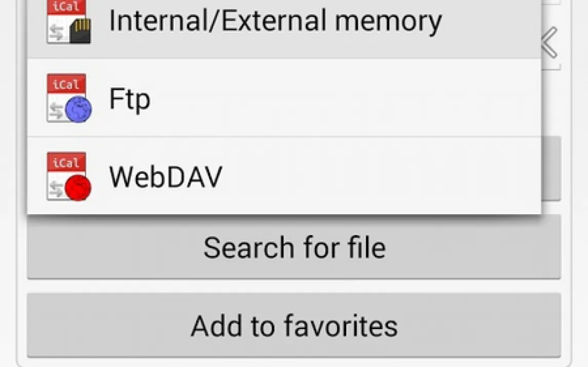Choose the Ftp option
The width and height of the screenshot is (588, 367).
[x=130, y=98]
